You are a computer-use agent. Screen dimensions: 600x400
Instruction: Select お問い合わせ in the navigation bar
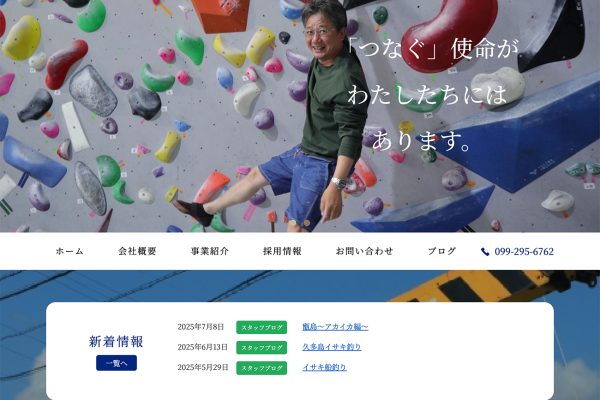click(x=364, y=251)
